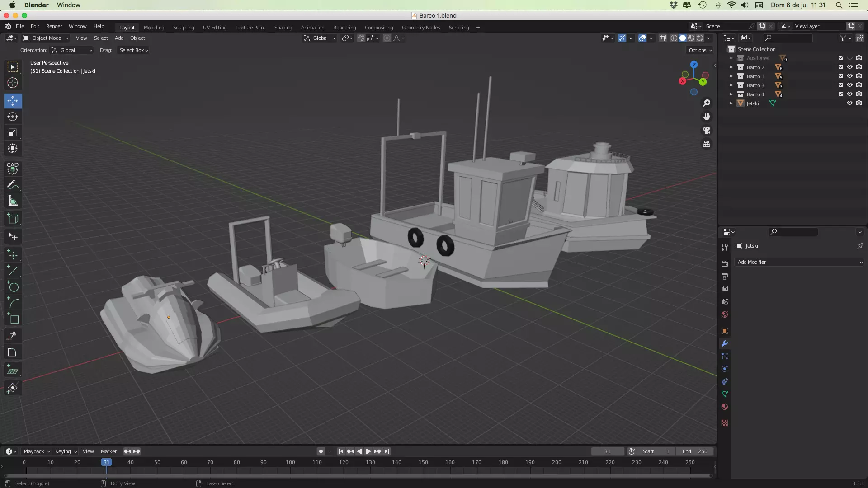Expand Jetski object tree
This screenshot has height=488, width=868.
pos(731,103)
